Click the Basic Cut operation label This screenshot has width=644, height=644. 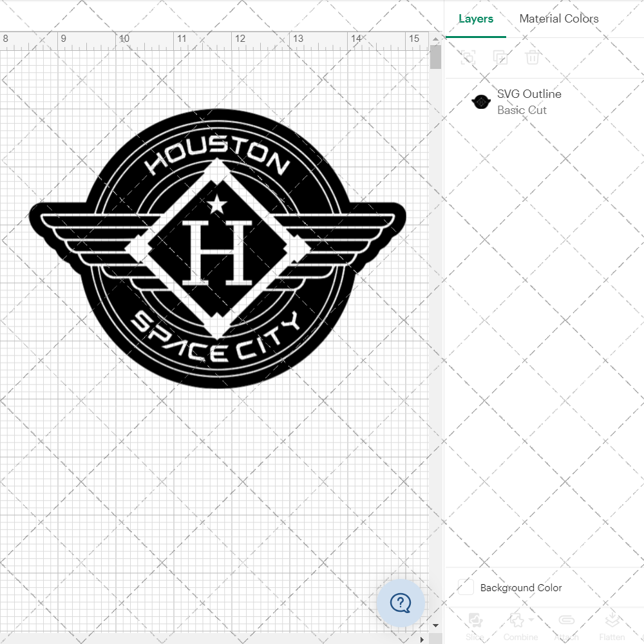pyautogui.click(x=522, y=110)
